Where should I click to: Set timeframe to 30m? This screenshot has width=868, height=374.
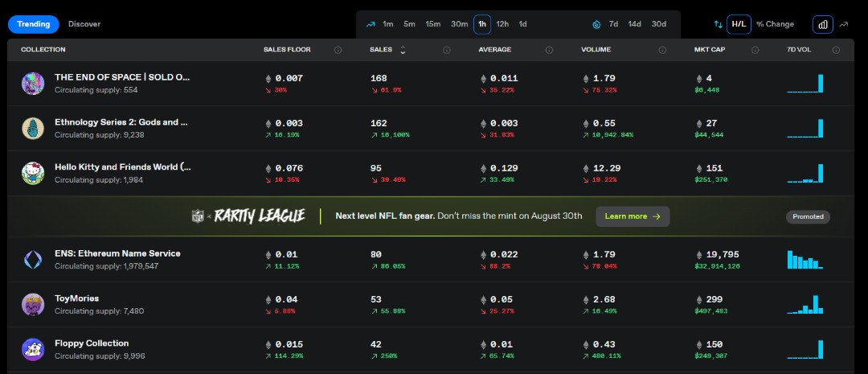[x=459, y=24]
